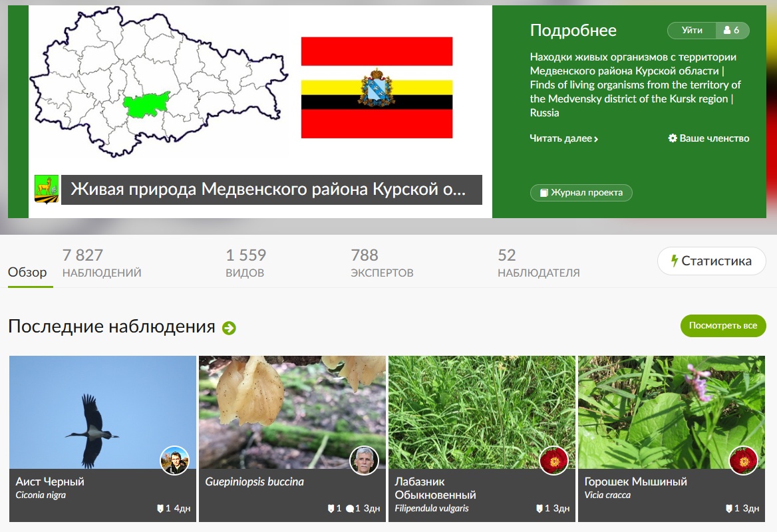Click identification icon on Аист Черный card
777x532 pixels.
point(160,509)
